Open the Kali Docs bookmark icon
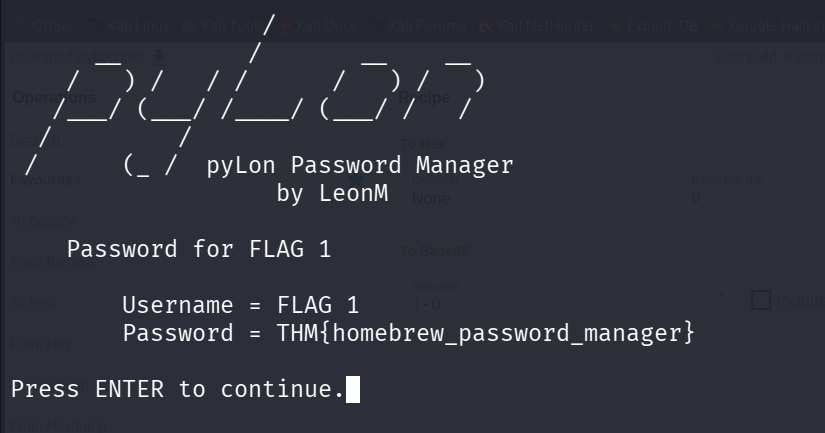Viewport: 825px width, 433px height. [x=286, y=26]
